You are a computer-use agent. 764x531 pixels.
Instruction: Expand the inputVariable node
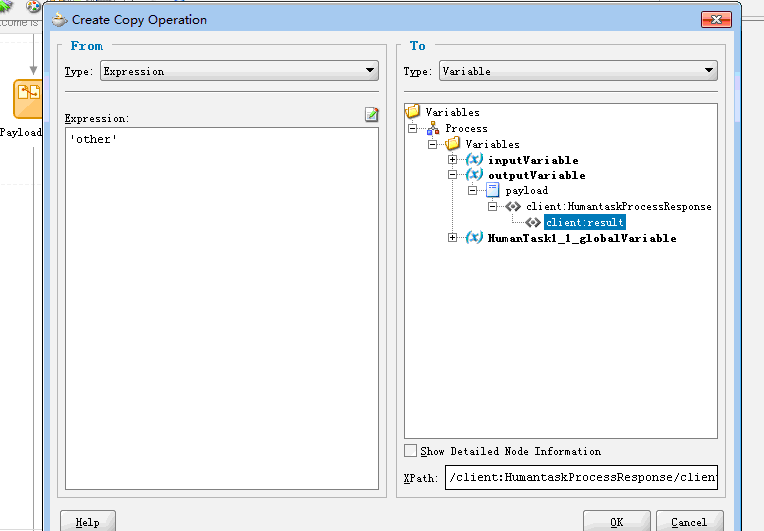click(453, 159)
